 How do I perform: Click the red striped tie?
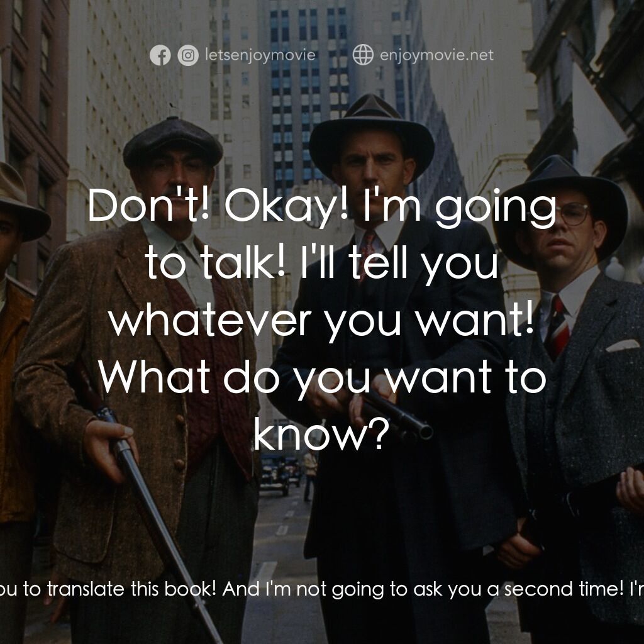[x=557, y=328]
